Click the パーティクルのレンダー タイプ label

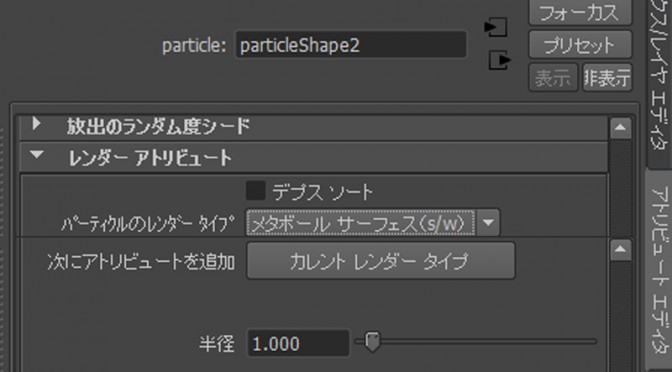click(x=148, y=224)
